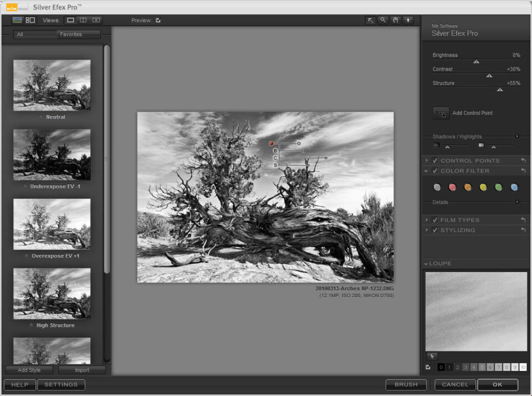Screen dimensions: 532x396
Task: Expand the Film Types section
Action: coord(427,220)
